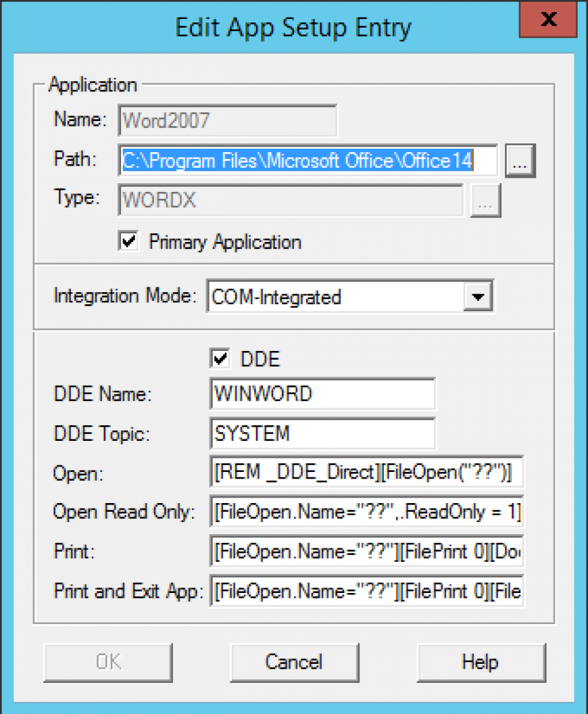Click the Name field showing Word2007
This screenshot has width=588, height=714.
pyautogui.click(x=227, y=120)
